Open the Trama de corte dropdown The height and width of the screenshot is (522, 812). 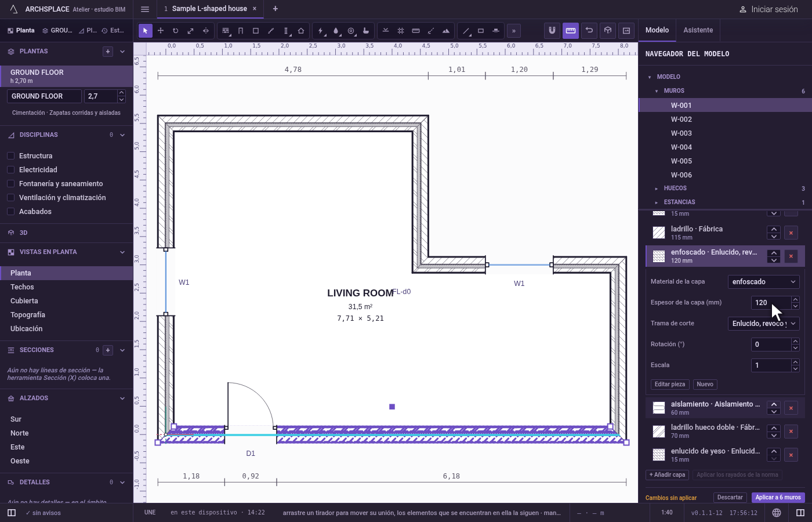coord(763,324)
